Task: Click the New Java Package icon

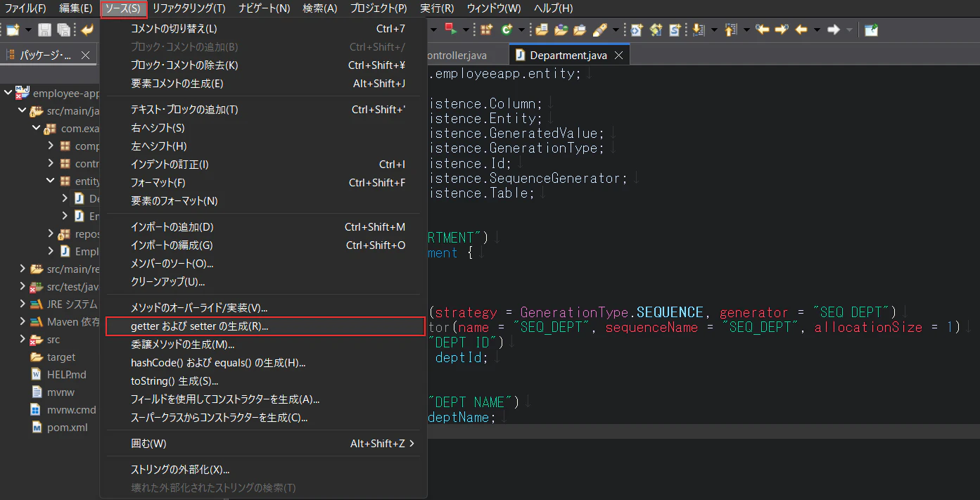Action: (486, 30)
